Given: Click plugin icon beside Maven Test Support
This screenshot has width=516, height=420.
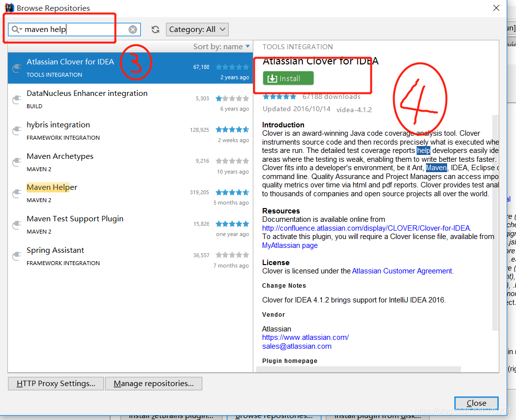Looking at the screenshot, I should tap(16, 225).
